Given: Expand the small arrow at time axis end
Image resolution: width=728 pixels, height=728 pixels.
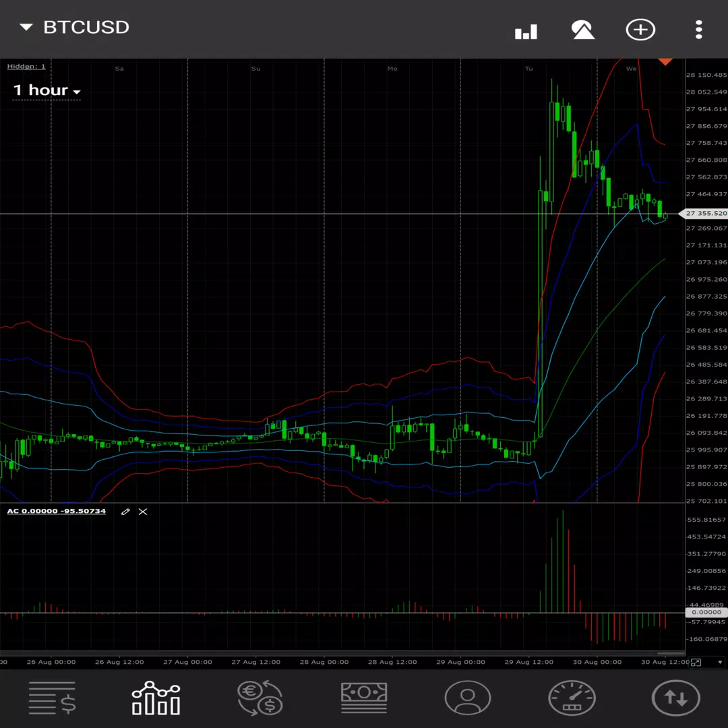Looking at the screenshot, I should click(720, 662).
